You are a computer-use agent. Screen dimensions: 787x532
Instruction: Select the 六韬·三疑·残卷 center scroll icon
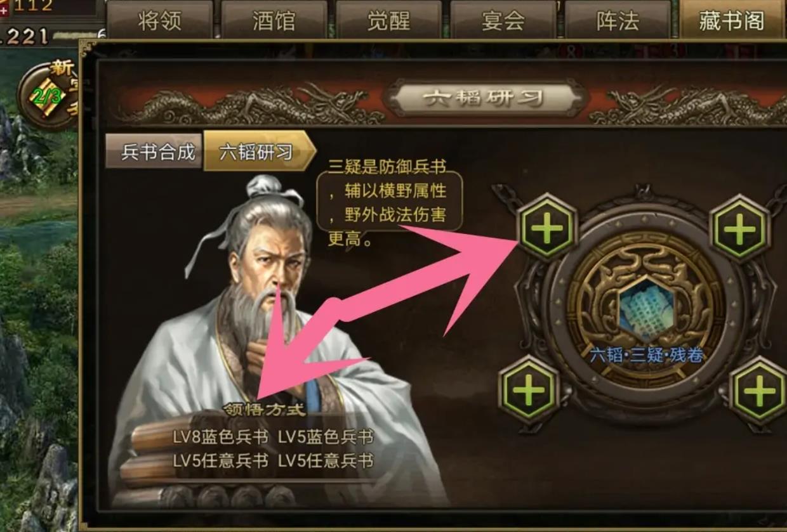(646, 312)
